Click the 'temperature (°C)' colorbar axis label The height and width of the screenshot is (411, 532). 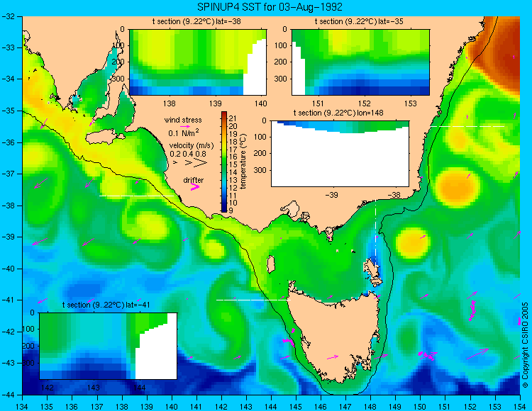(x=243, y=161)
